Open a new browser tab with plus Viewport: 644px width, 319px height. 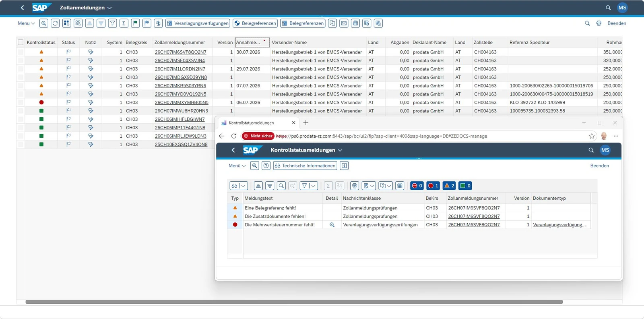pyautogui.click(x=306, y=123)
